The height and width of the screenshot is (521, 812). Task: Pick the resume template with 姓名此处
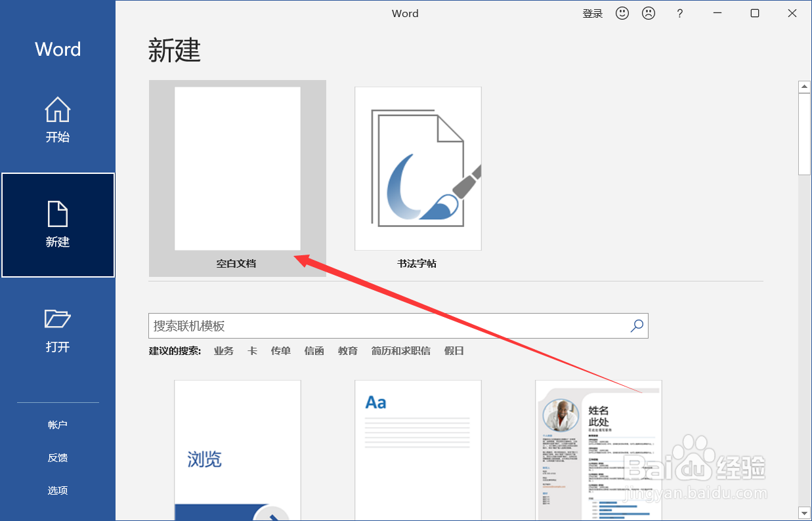(x=599, y=450)
